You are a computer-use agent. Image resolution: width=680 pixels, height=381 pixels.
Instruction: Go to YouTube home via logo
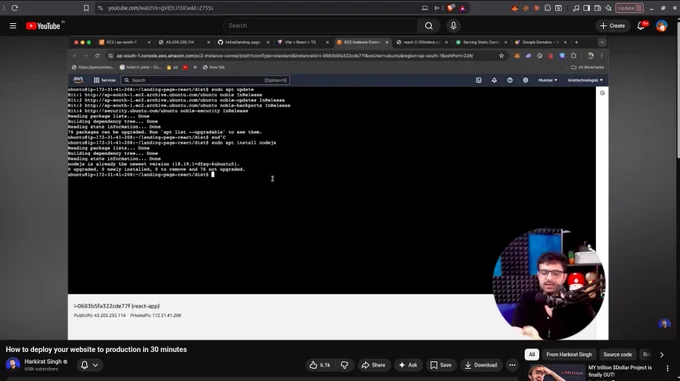[x=43, y=26]
